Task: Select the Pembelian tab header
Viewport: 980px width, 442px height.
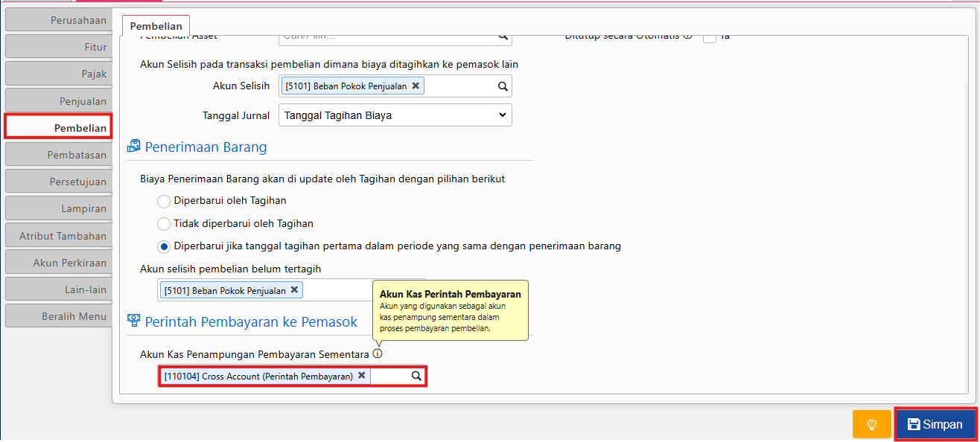Action: pos(156,26)
